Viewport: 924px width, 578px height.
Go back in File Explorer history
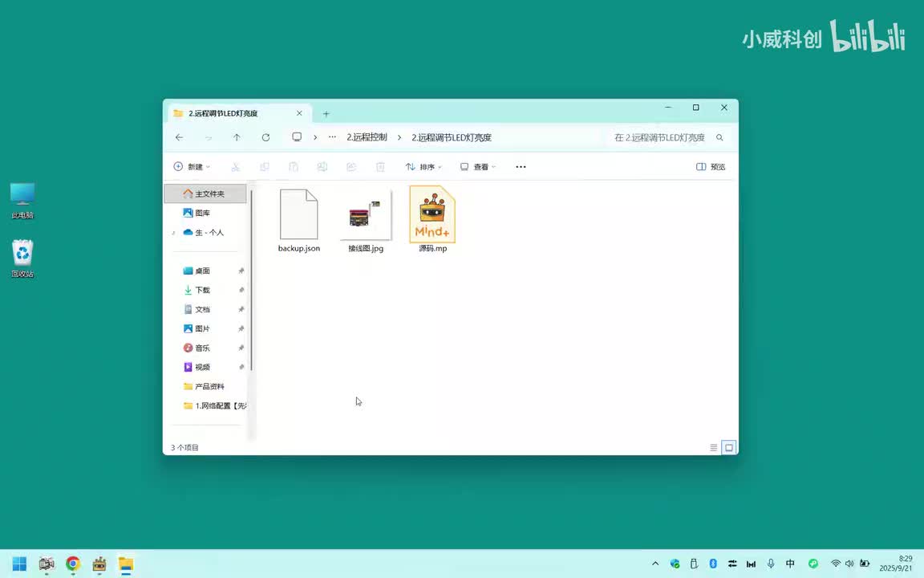point(179,137)
